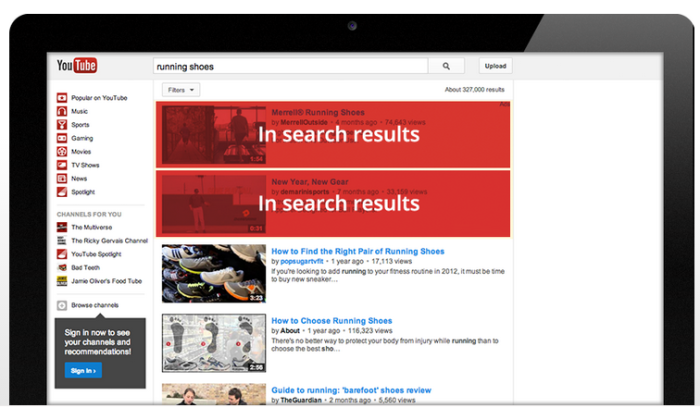The image size is (700, 420).
Task: Open The Ricky Gervais Channel link
Action: click(x=109, y=241)
